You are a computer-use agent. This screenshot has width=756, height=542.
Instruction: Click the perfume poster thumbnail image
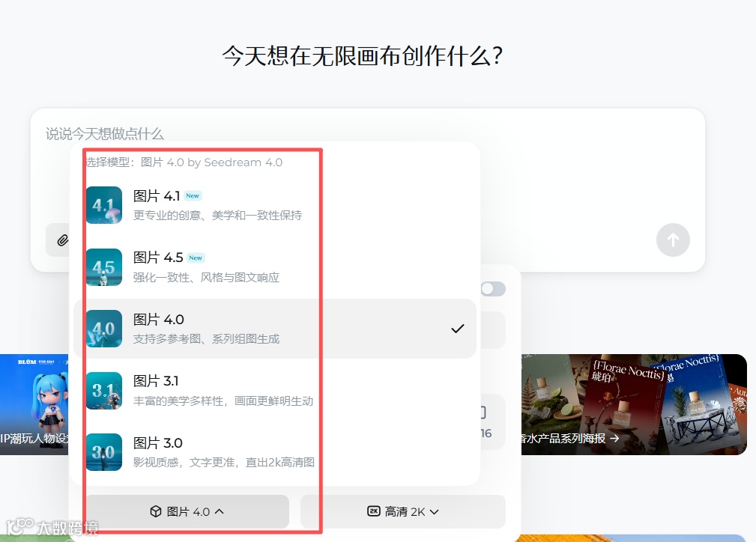634,405
